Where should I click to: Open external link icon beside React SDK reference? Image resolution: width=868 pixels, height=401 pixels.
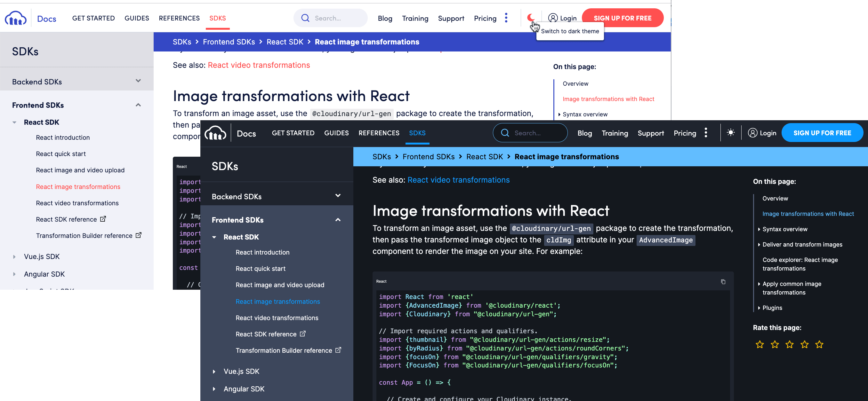[302, 334]
